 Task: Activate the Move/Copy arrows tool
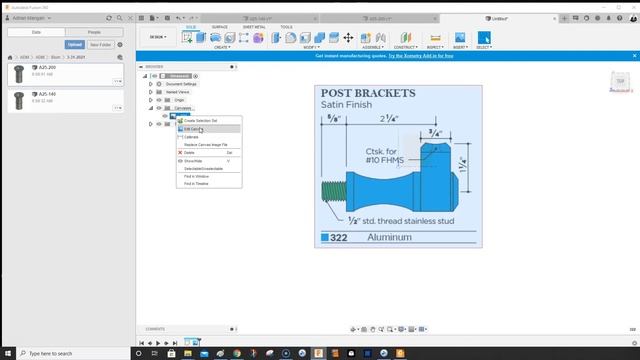pyautogui.click(x=348, y=38)
